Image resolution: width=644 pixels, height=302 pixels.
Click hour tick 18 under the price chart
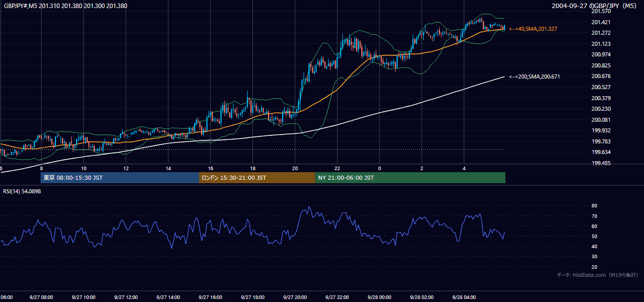253,168
